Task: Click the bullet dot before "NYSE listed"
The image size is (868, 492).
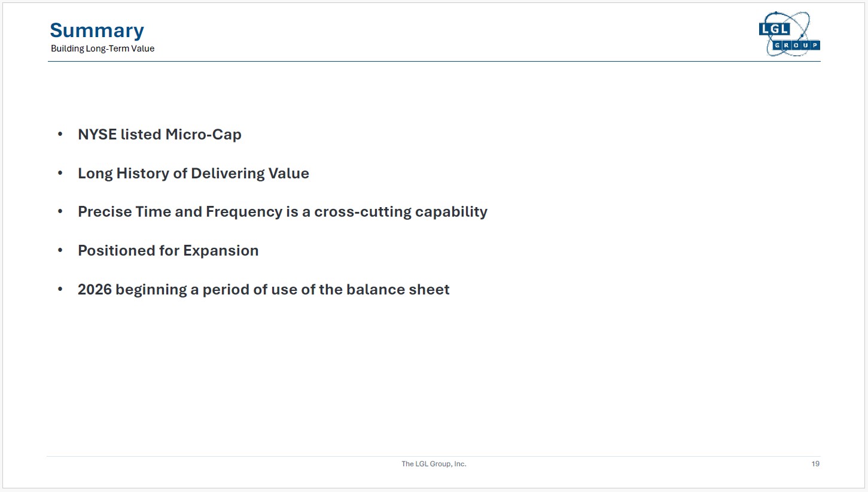Action: pyautogui.click(x=60, y=135)
